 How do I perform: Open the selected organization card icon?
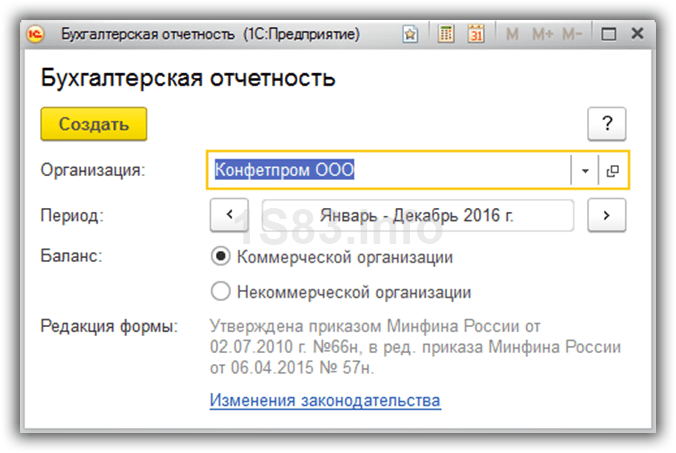pyautogui.click(x=613, y=171)
